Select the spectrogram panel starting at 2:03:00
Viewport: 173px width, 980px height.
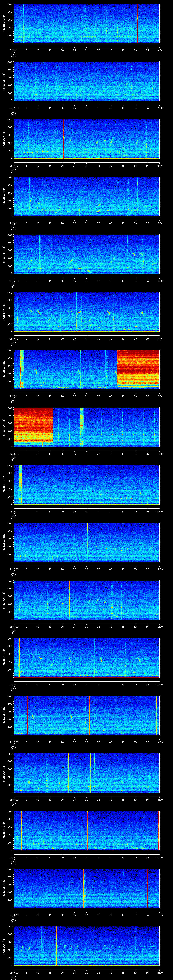(86, 139)
